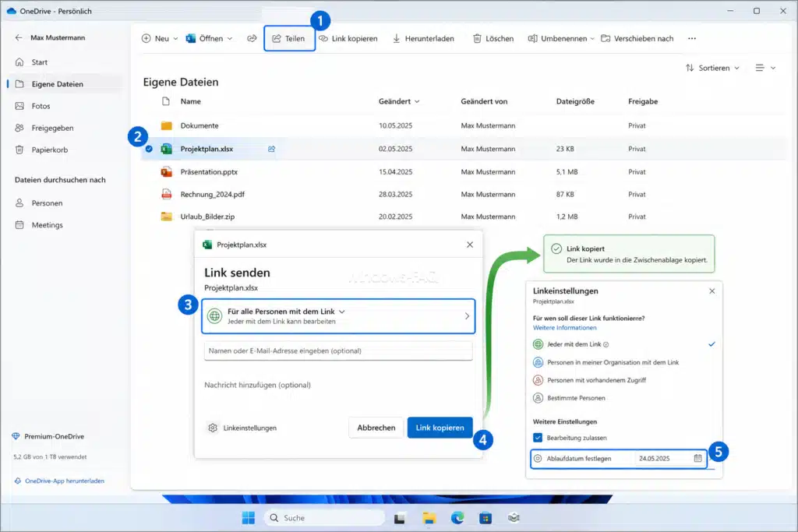
Task: Click the Präsentation.pptx PowerPoint icon
Action: pos(167,172)
